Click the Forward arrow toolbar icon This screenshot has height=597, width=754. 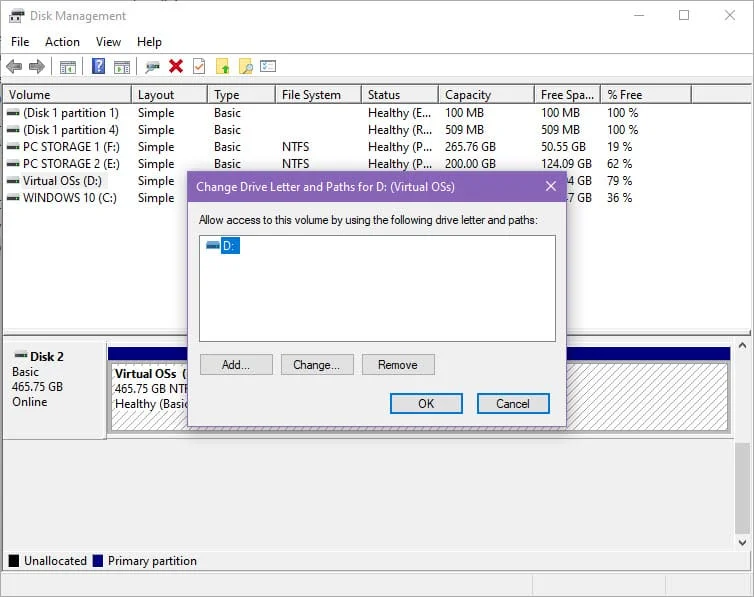point(37,66)
